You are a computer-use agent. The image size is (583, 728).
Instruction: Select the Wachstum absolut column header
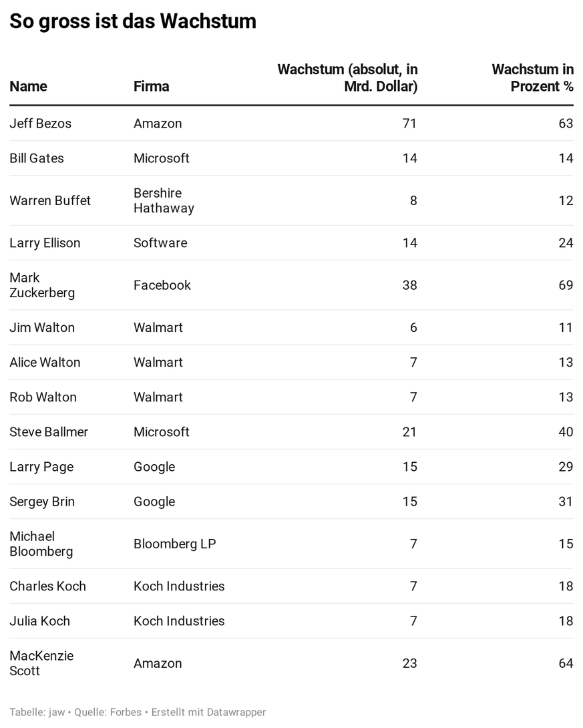coord(347,78)
